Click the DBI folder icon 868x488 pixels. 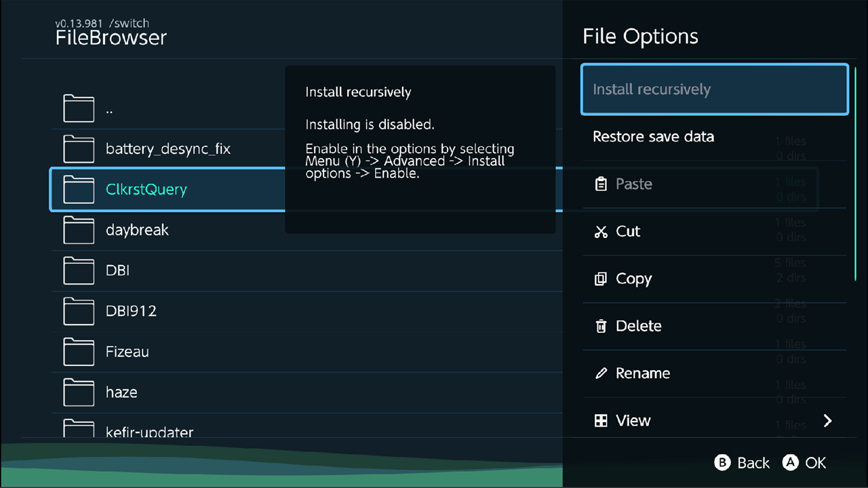79,271
